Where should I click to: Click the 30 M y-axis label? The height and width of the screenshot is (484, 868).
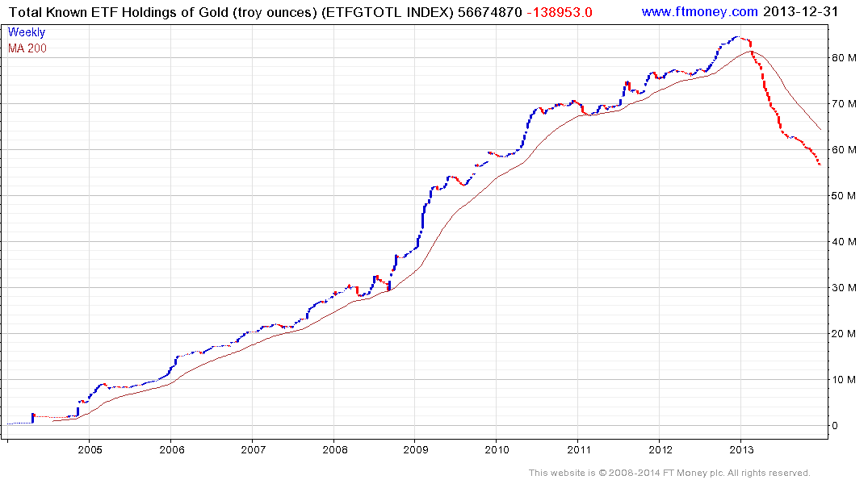coord(843,287)
